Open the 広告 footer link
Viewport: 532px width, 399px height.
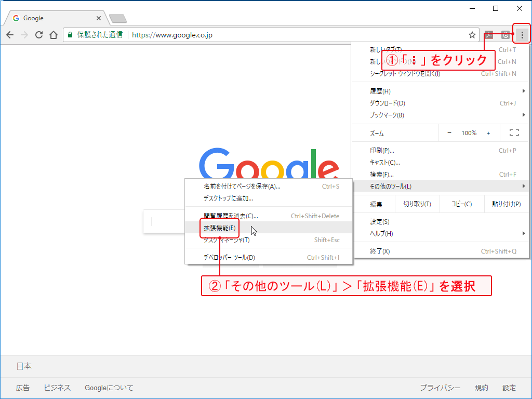(x=23, y=388)
